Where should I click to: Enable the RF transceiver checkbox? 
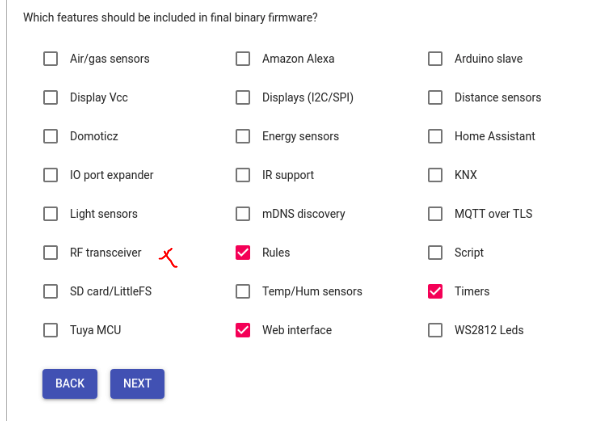[x=50, y=252]
